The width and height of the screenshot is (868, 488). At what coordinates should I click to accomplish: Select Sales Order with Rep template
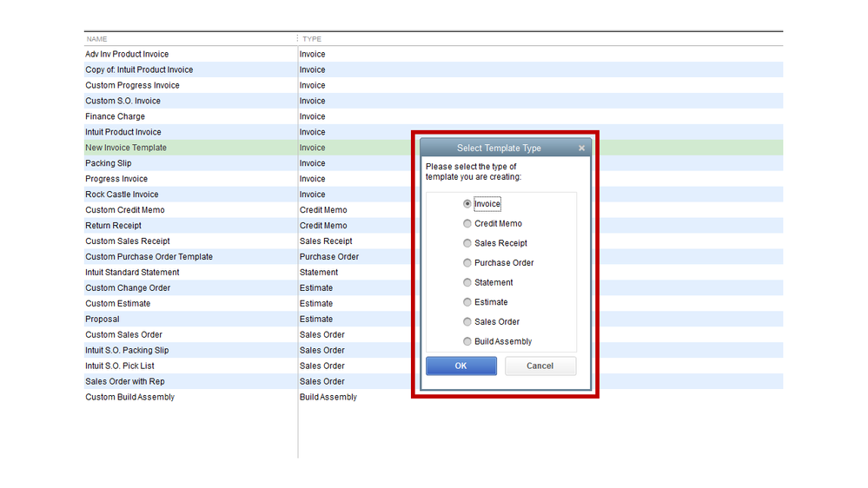click(125, 381)
